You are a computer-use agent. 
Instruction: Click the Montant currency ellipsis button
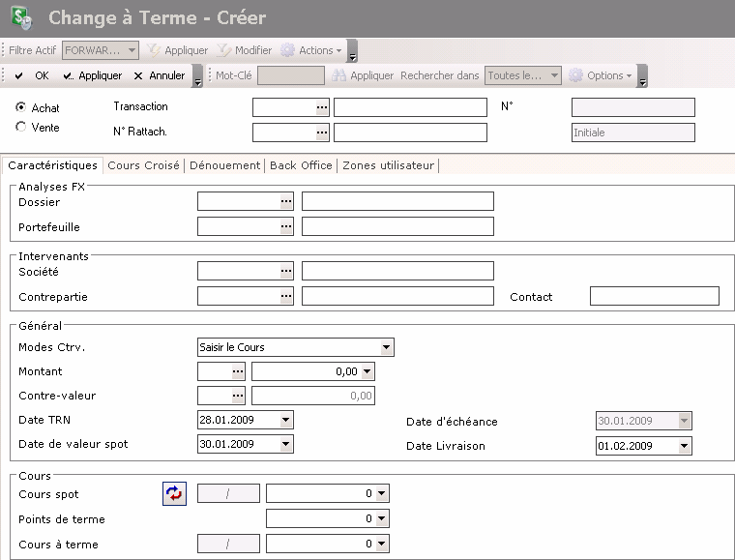238,370
